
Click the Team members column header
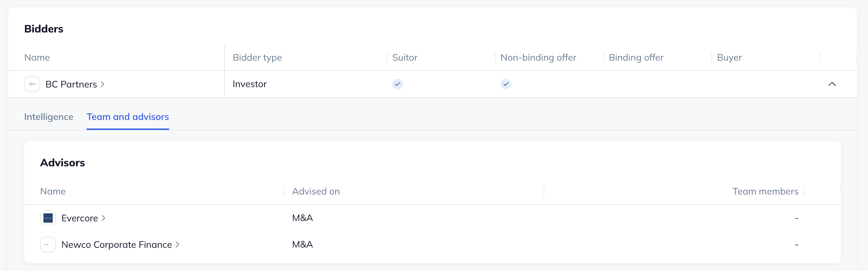765,191
